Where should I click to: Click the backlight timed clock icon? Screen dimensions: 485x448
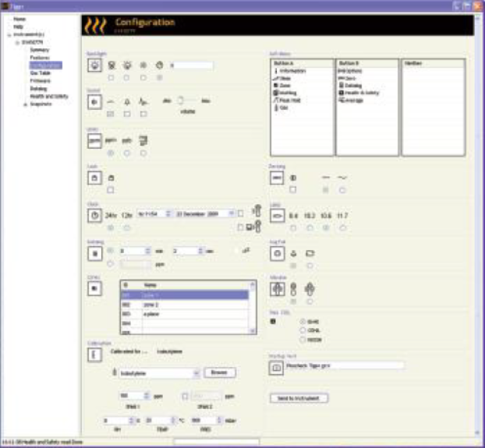click(x=159, y=65)
